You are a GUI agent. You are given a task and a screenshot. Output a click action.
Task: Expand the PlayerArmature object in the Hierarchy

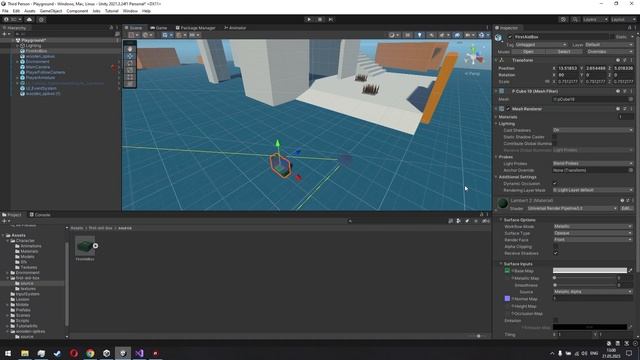(17, 78)
